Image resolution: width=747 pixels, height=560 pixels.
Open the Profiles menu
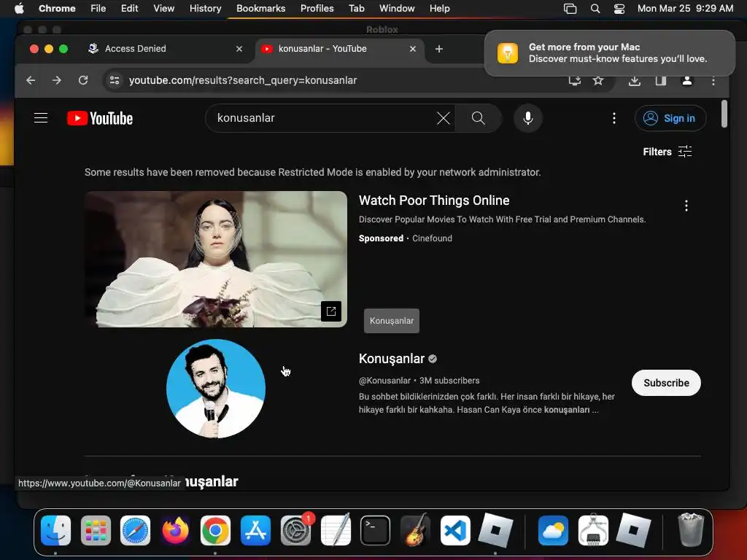click(317, 9)
